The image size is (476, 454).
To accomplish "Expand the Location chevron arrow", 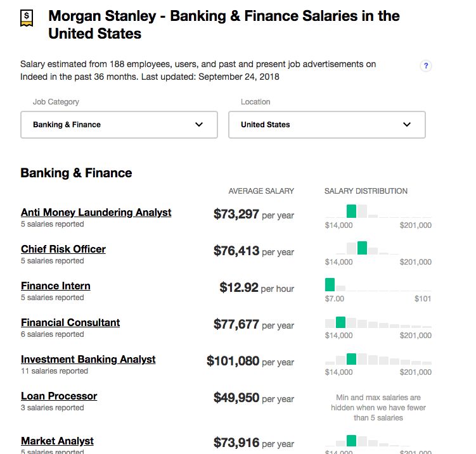I will pyautogui.click(x=406, y=124).
